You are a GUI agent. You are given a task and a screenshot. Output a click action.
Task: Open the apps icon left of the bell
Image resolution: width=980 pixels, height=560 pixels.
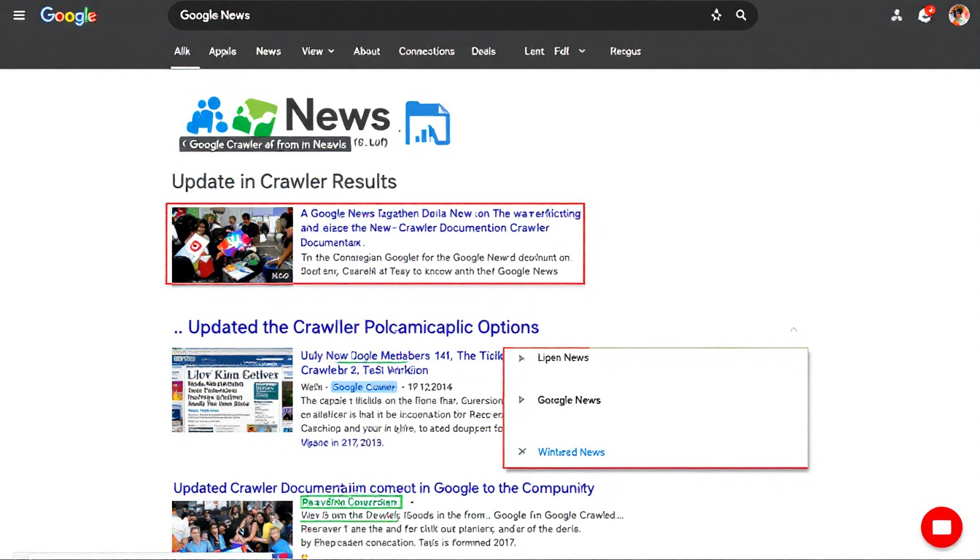click(897, 15)
